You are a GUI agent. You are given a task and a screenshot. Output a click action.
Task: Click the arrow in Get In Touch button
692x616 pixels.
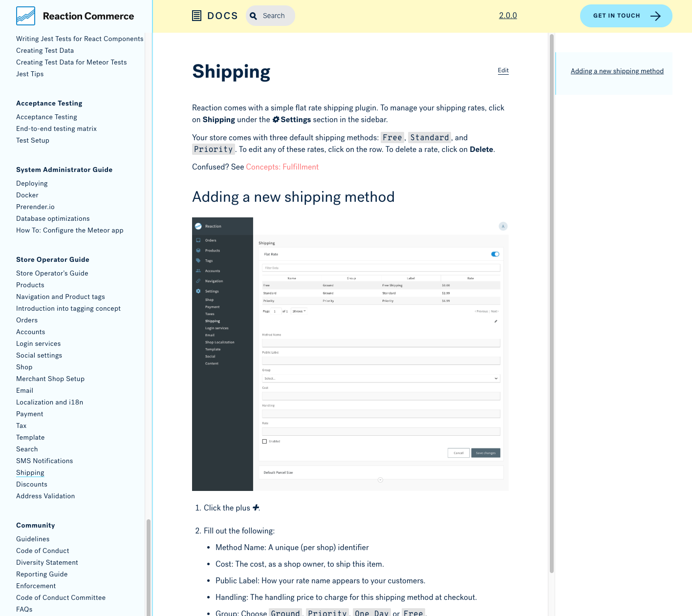655,16
